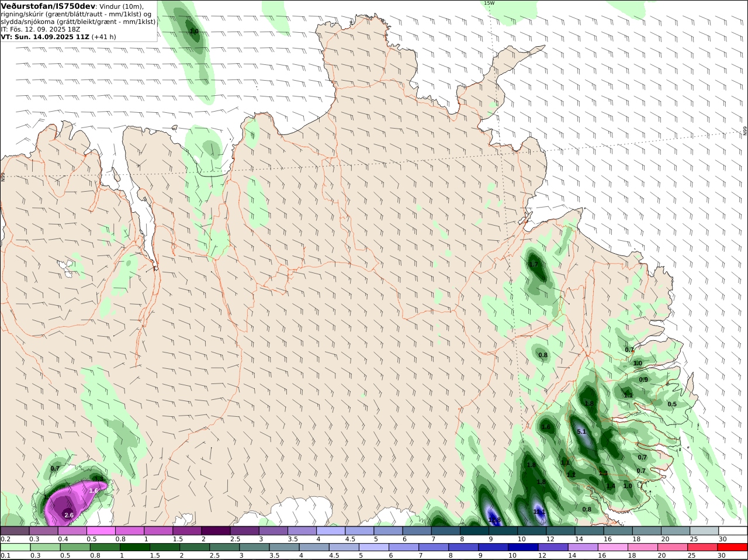Image resolution: width=748 pixels, height=560 pixels.
Task: Pick the magenta swatch labeled 0.5 in the upper legend
Action: [101, 530]
